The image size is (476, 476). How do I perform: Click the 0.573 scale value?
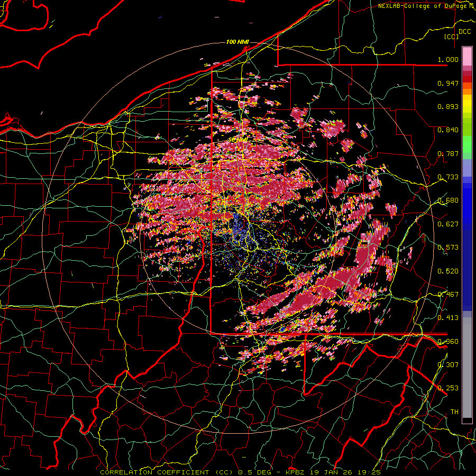(x=448, y=248)
